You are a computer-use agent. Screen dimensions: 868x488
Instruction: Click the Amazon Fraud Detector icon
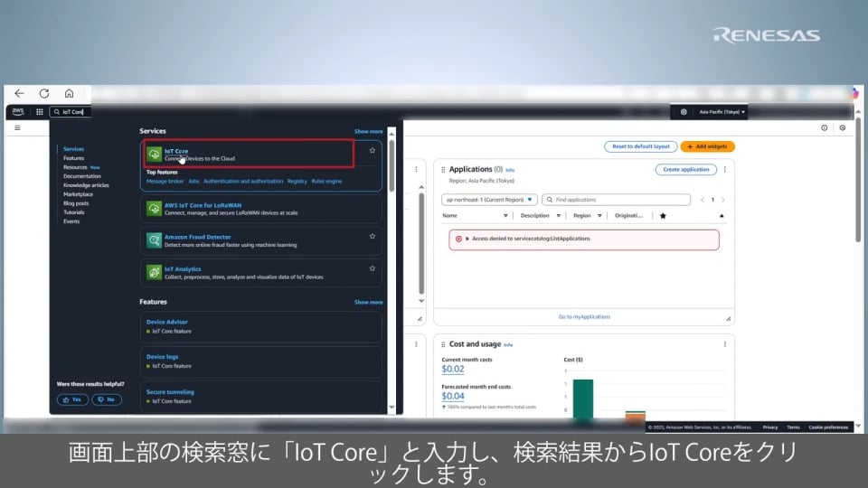click(155, 239)
